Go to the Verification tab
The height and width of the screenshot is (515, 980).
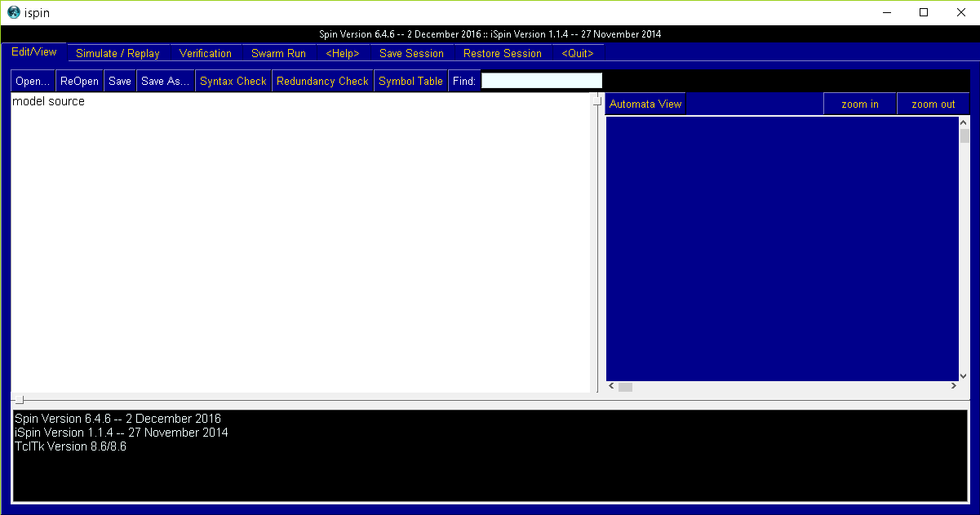click(x=206, y=53)
